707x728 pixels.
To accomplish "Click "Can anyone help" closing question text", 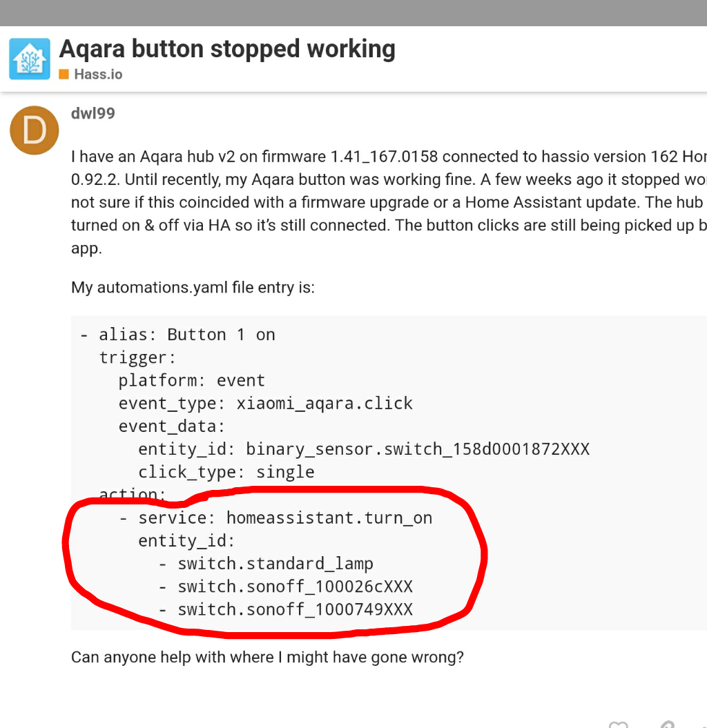I will [267, 656].
